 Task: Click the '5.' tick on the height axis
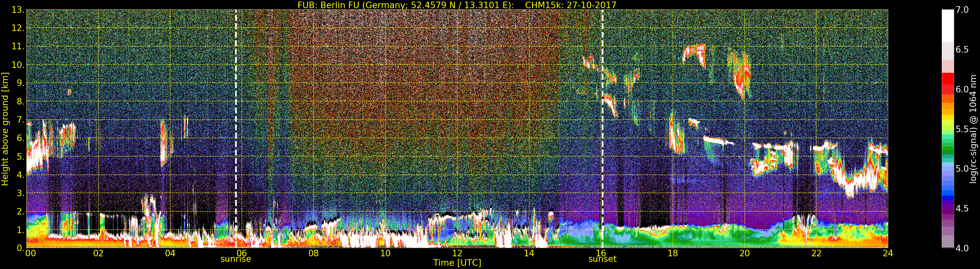coord(21,156)
